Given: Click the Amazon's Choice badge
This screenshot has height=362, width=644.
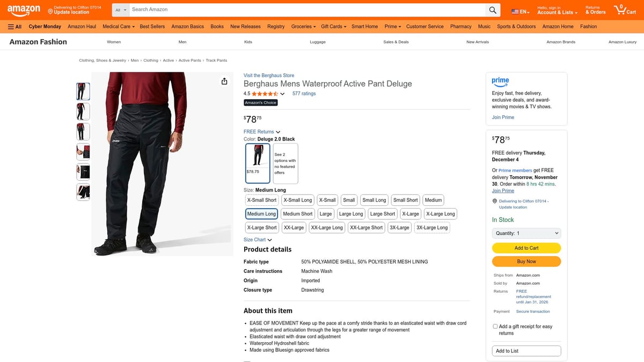Looking at the screenshot, I should tap(260, 102).
